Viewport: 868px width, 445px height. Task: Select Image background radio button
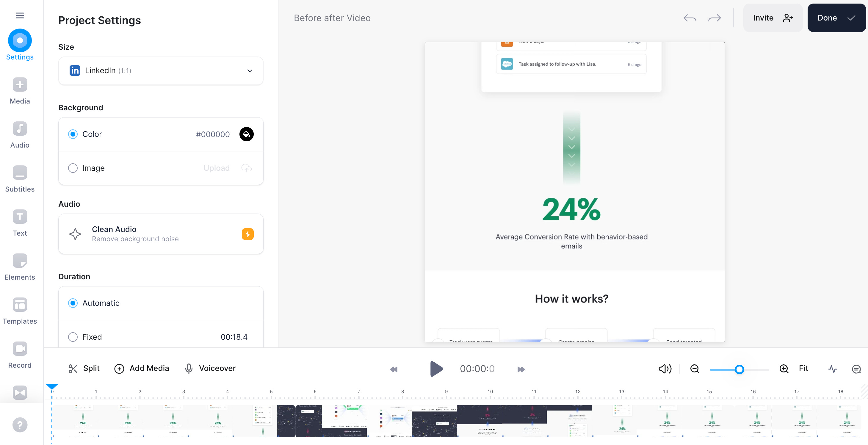[x=73, y=168]
